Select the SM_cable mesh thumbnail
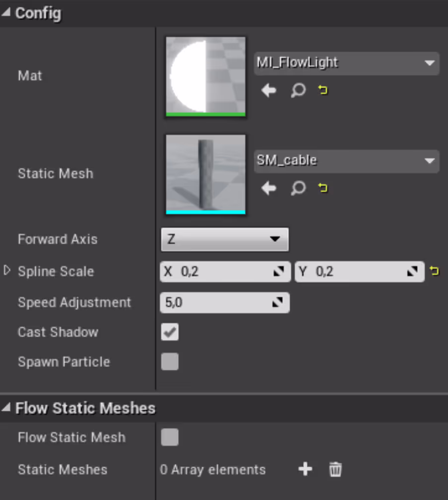The height and width of the screenshot is (500, 448). point(205,174)
